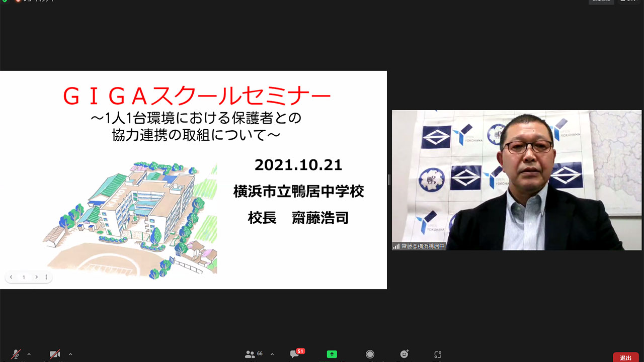Open the participants panel showing 66
644x362 pixels.
[254, 354]
